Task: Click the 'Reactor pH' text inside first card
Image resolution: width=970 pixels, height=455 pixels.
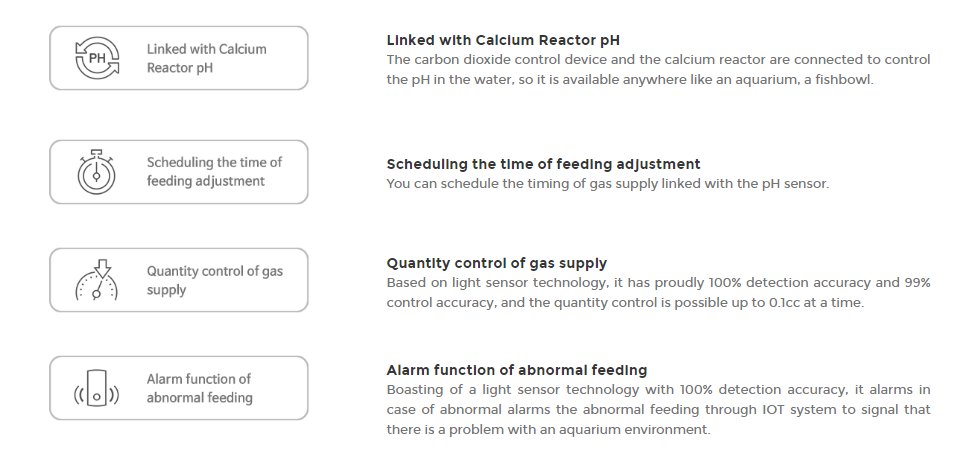Action: click(179, 68)
